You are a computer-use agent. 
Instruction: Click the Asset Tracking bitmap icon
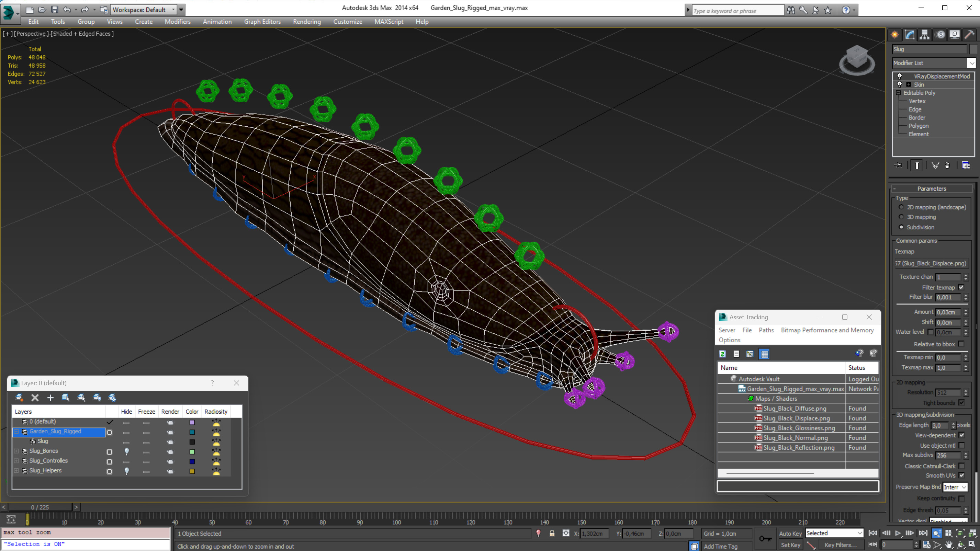(x=750, y=354)
